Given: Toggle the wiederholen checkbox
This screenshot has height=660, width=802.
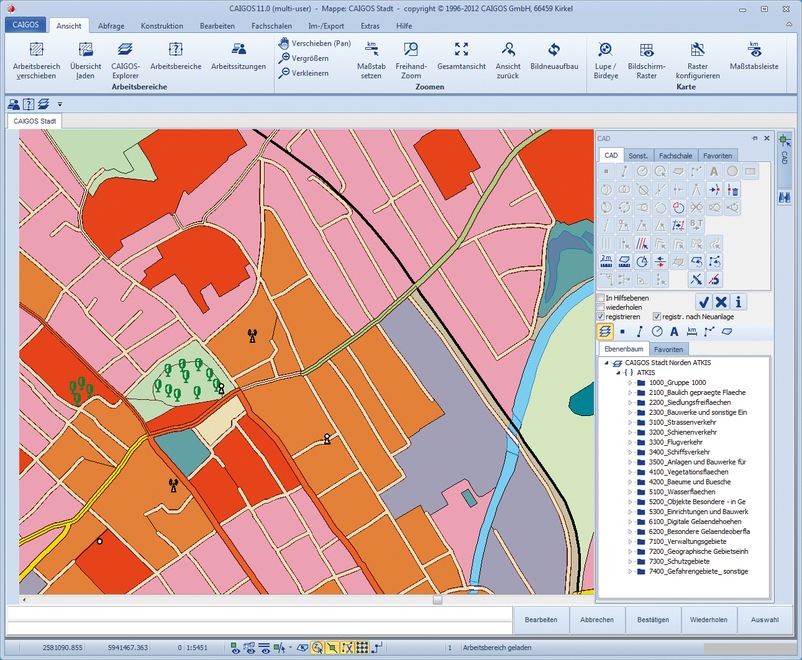Looking at the screenshot, I should pos(601,307).
